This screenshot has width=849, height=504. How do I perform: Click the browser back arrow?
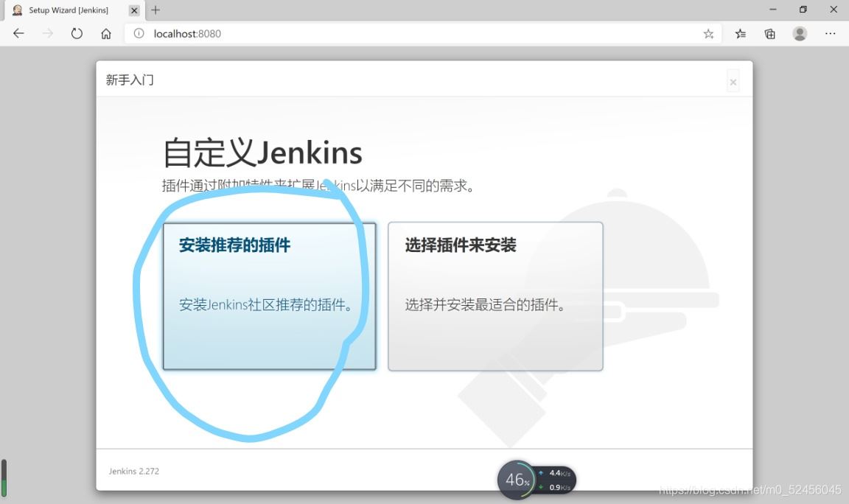coord(18,34)
